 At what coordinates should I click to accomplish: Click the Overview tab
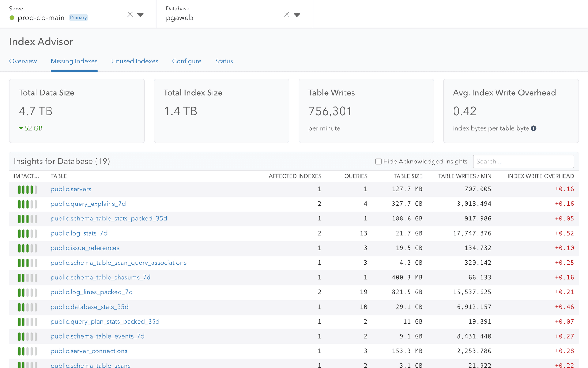pyautogui.click(x=23, y=61)
